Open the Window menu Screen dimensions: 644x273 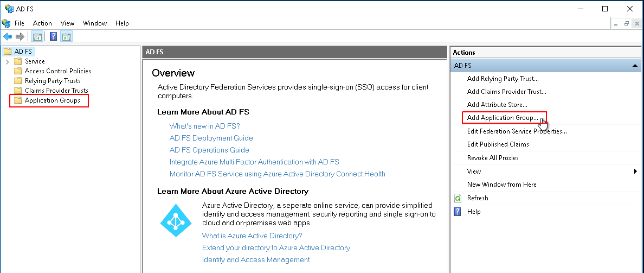pos(95,23)
